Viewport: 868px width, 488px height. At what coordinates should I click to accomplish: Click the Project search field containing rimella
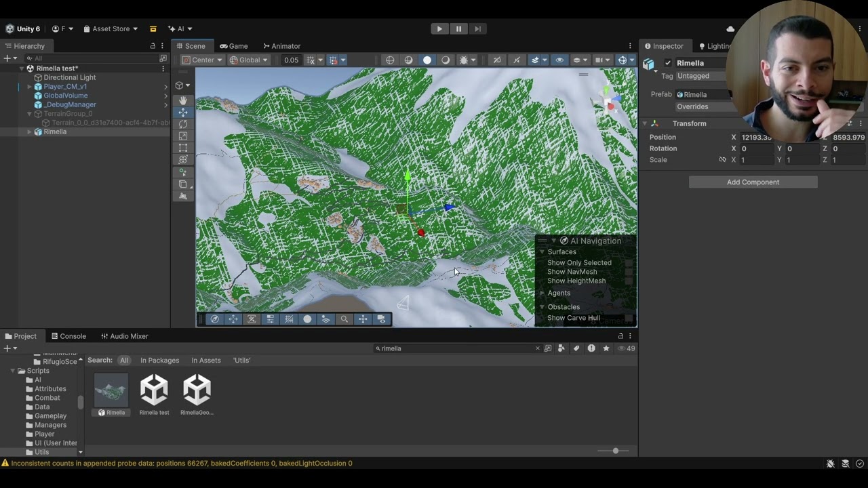(458, 348)
